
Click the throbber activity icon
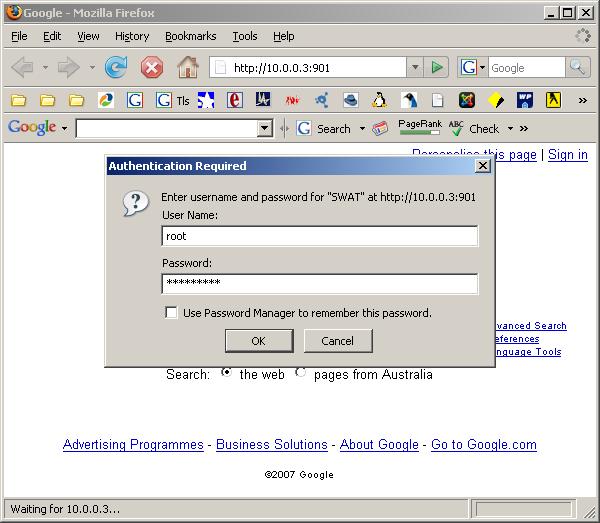click(x=583, y=36)
